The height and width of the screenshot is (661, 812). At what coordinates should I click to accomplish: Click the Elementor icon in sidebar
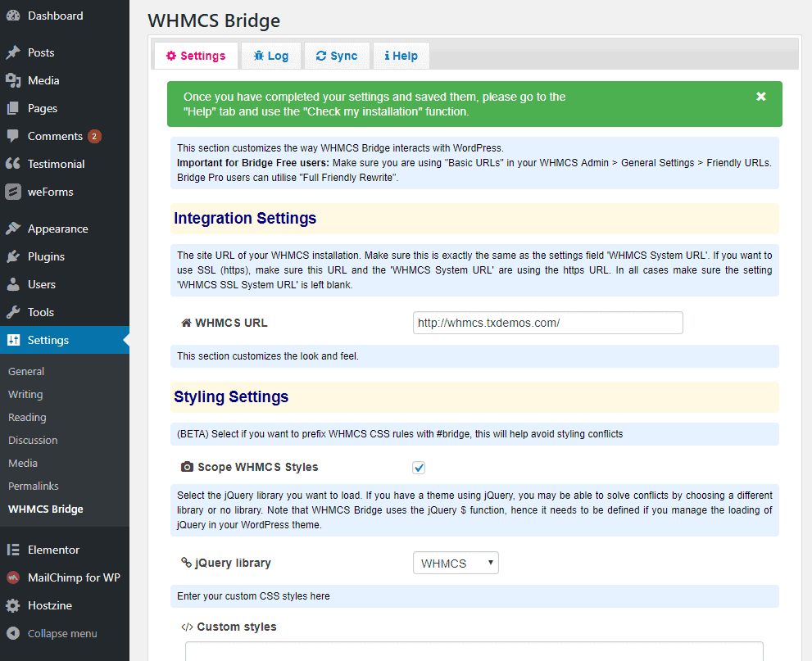point(13,550)
